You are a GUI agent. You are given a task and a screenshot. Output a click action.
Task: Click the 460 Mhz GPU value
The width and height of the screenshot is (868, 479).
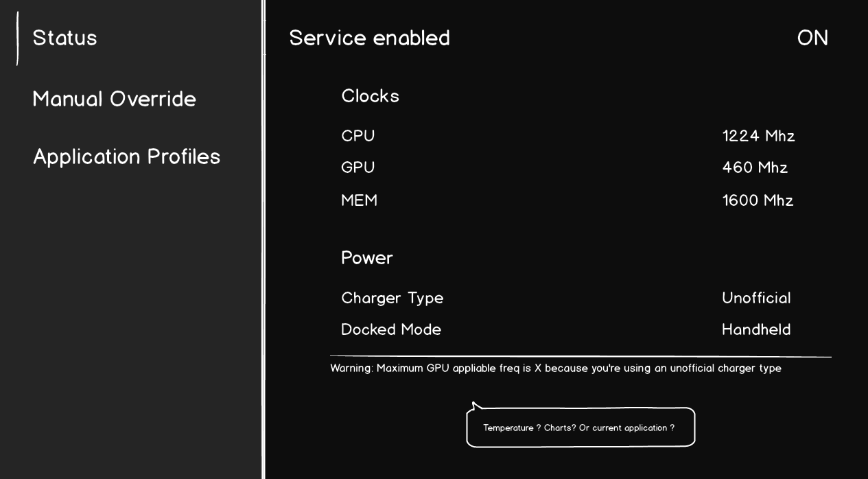pos(755,167)
